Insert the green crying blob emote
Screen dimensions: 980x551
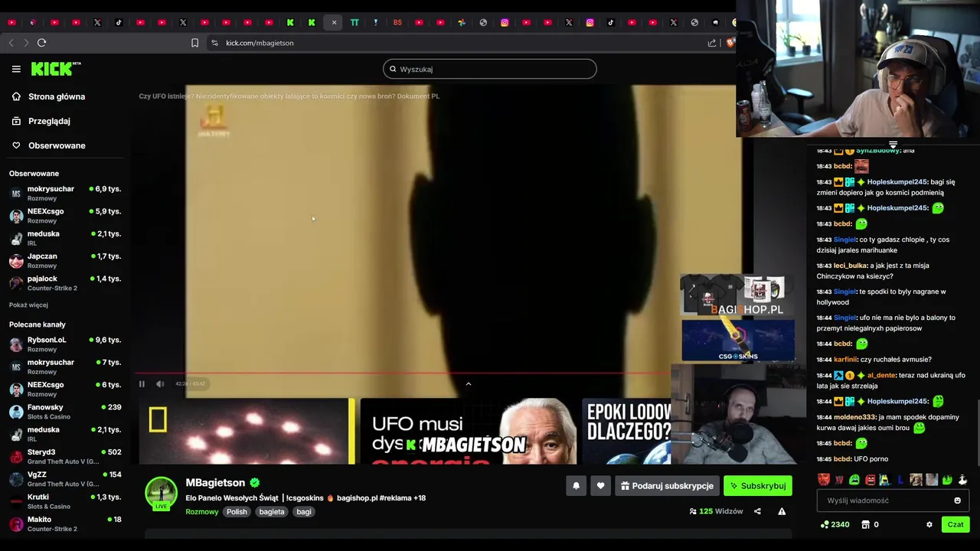coord(854,480)
